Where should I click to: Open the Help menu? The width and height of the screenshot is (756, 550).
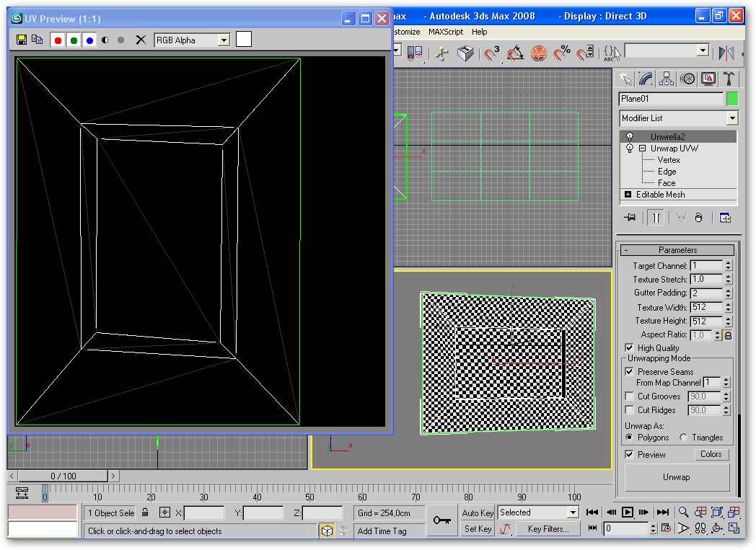point(480,32)
